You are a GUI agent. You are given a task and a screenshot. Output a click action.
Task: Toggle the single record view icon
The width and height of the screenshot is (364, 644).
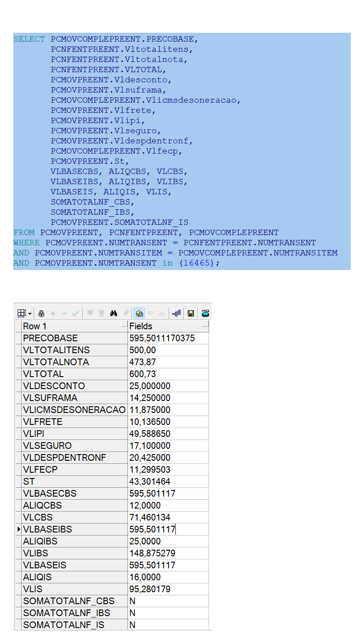coord(139,313)
